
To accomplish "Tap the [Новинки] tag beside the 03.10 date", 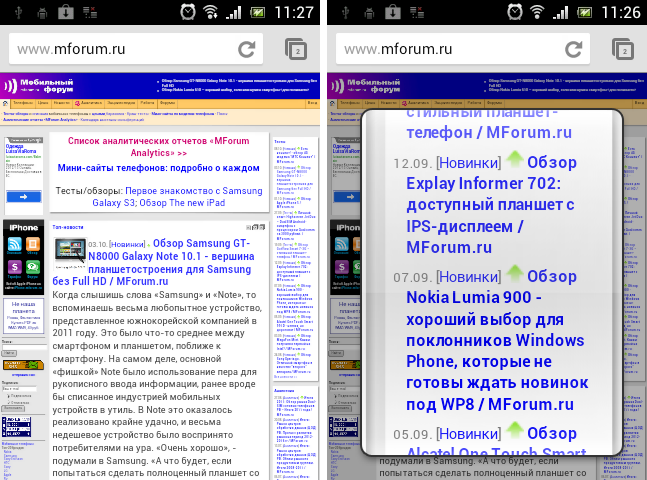I will tap(128, 244).
